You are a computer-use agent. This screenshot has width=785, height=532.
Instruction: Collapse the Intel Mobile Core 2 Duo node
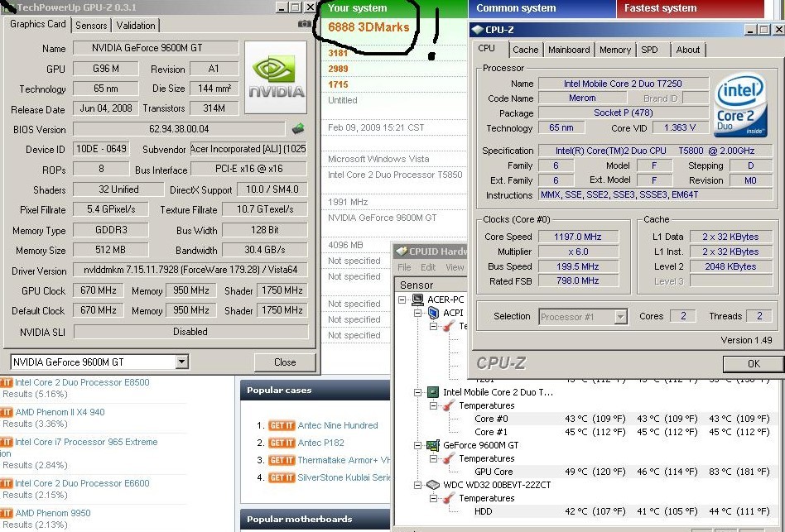coord(417,392)
